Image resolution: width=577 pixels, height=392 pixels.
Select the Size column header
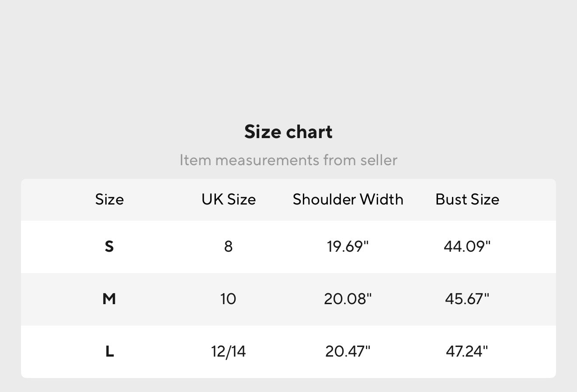[109, 199]
